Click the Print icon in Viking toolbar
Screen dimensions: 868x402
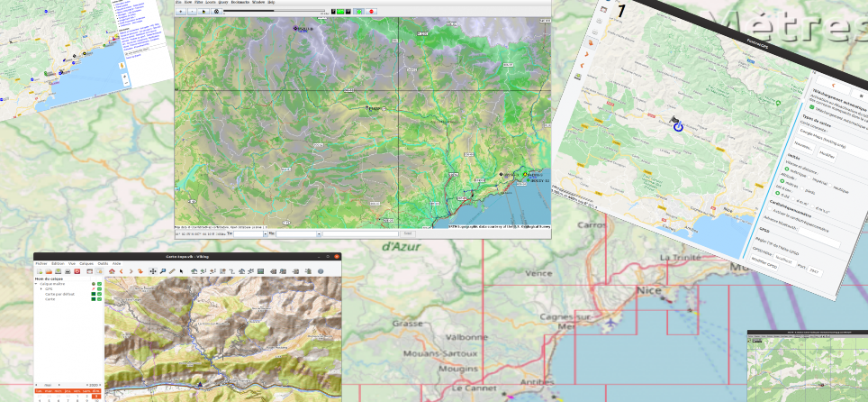[68, 271]
